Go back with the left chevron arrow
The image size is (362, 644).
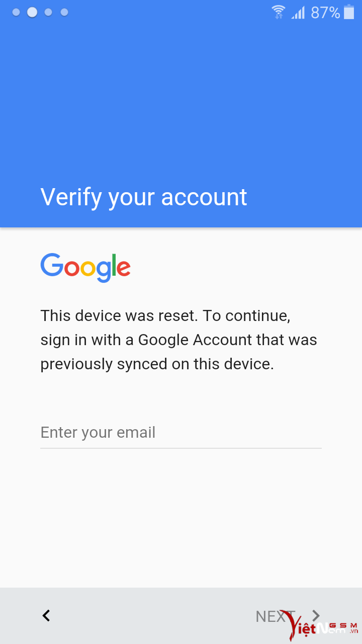tap(46, 615)
